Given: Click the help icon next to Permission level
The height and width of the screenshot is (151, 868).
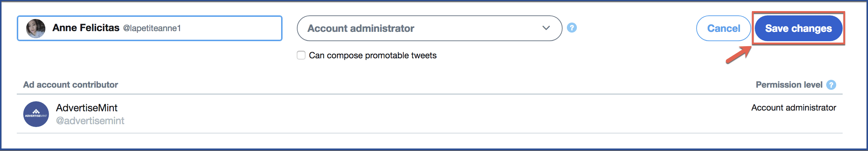Looking at the screenshot, I should [x=831, y=85].
